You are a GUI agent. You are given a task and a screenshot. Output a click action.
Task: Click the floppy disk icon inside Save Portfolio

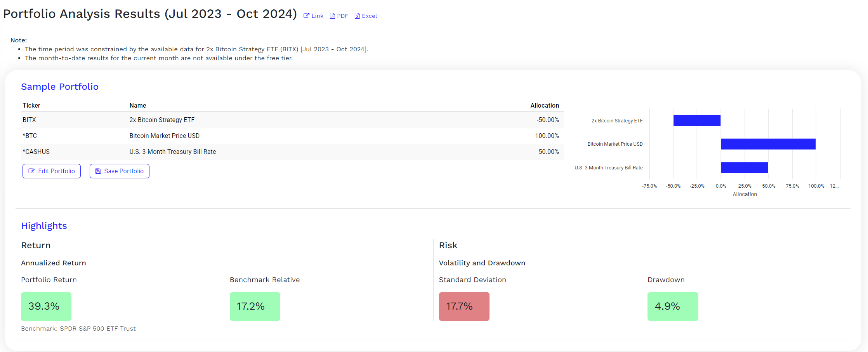(98, 171)
